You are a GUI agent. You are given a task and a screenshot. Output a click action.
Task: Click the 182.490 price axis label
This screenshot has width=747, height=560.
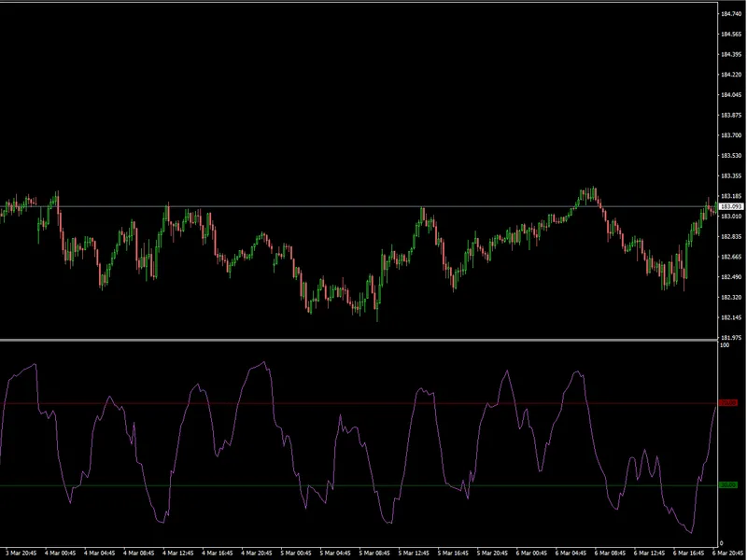pos(731,277)
